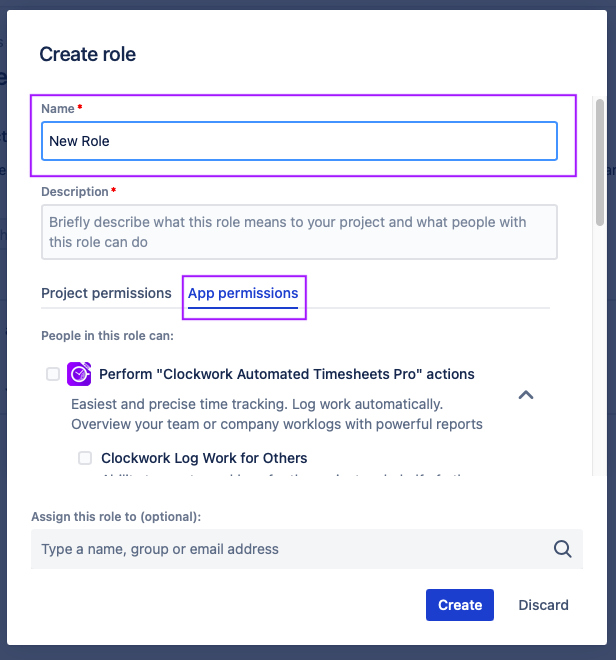This screenshot has width=616, height=660.
Task: Click the Name field label
Action: 58,108
